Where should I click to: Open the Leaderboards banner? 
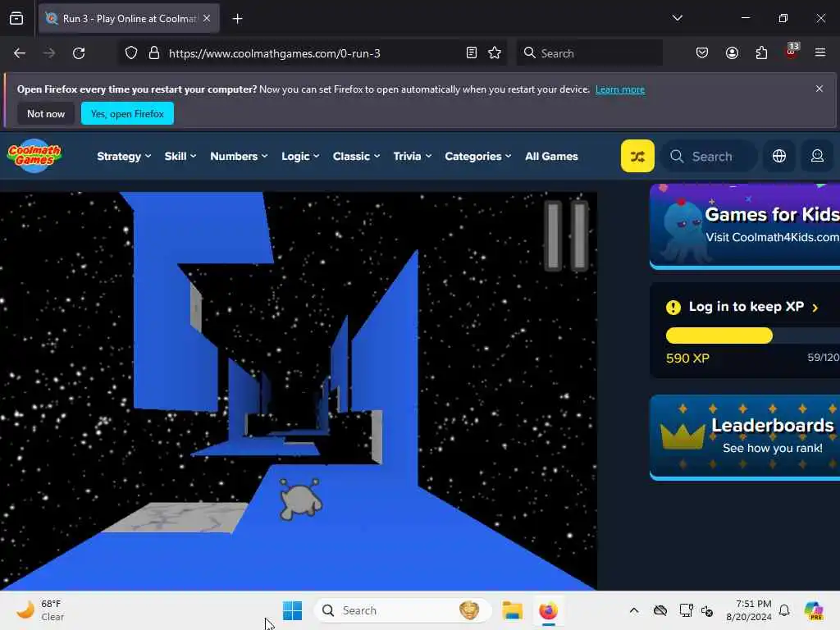(745, 436)
